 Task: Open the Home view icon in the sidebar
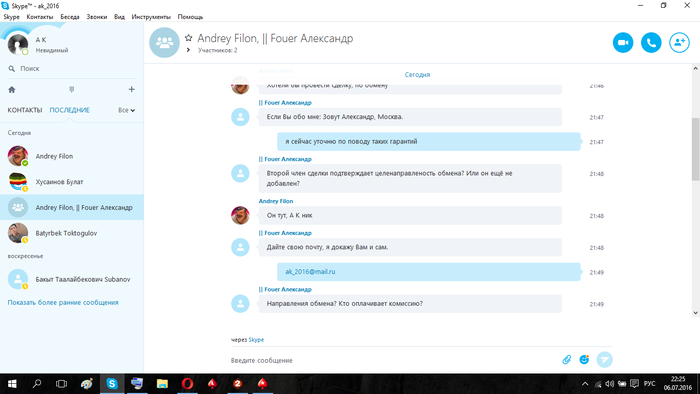pos(12,90)
